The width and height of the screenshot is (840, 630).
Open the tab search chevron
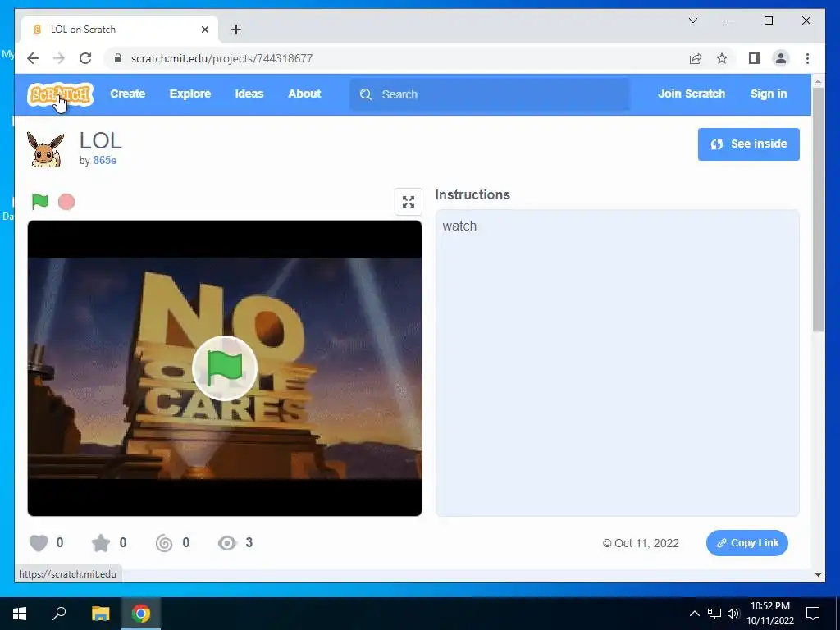click(693, 21)
